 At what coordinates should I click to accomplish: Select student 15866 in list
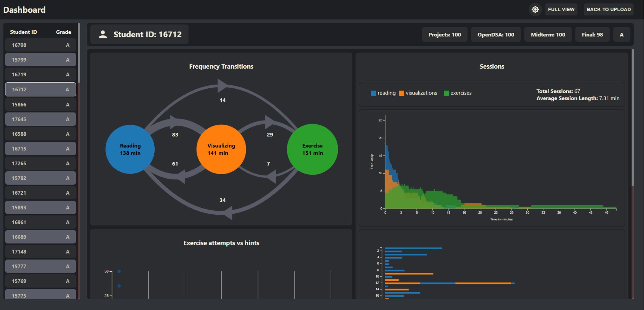click(x=40, y=104)
